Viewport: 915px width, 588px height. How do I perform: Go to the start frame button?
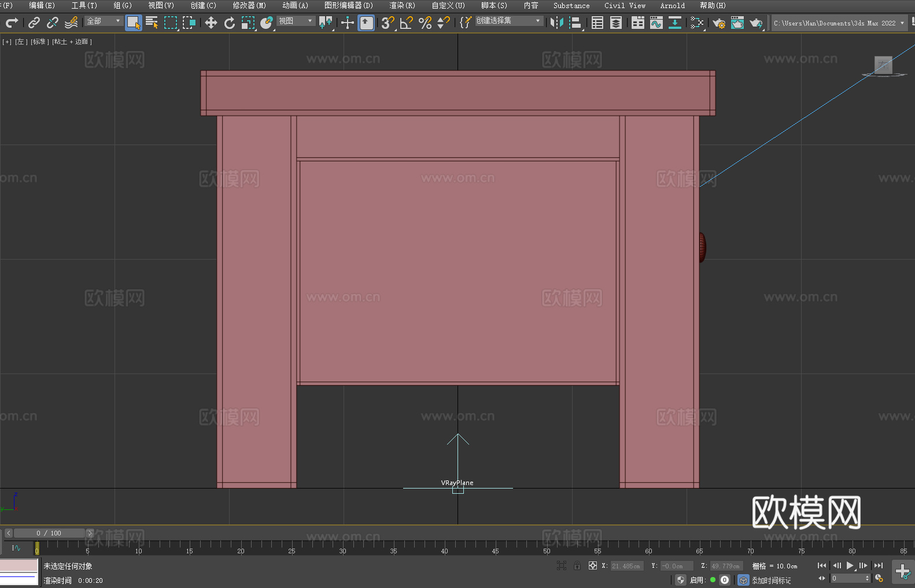822,565
